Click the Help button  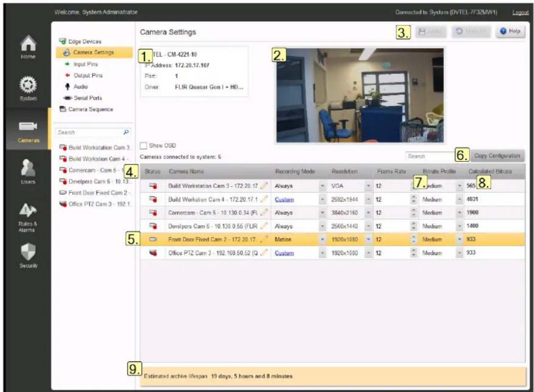pyautogui.click(x=510, y=31)
